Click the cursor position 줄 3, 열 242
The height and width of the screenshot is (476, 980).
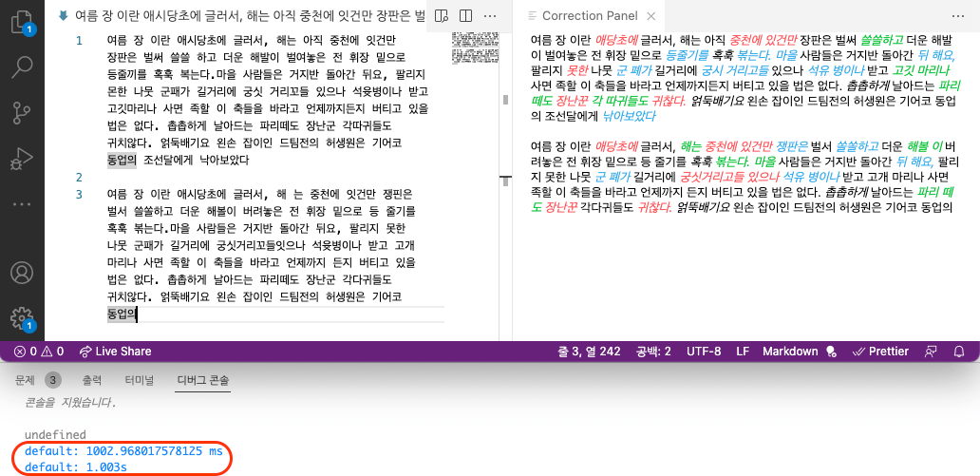pyautogui.click(x=589, y=352)
